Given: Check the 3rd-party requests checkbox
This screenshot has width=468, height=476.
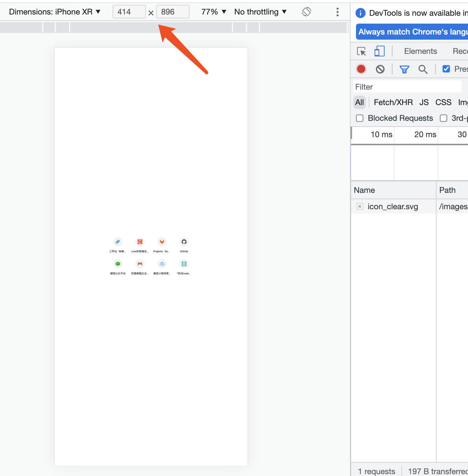Looking at the screenshot, I should (443, 118).
